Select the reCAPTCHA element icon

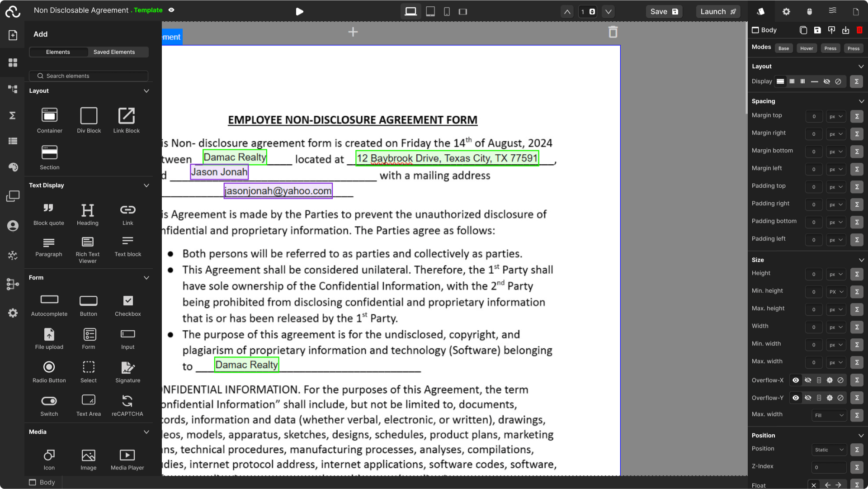127,401
